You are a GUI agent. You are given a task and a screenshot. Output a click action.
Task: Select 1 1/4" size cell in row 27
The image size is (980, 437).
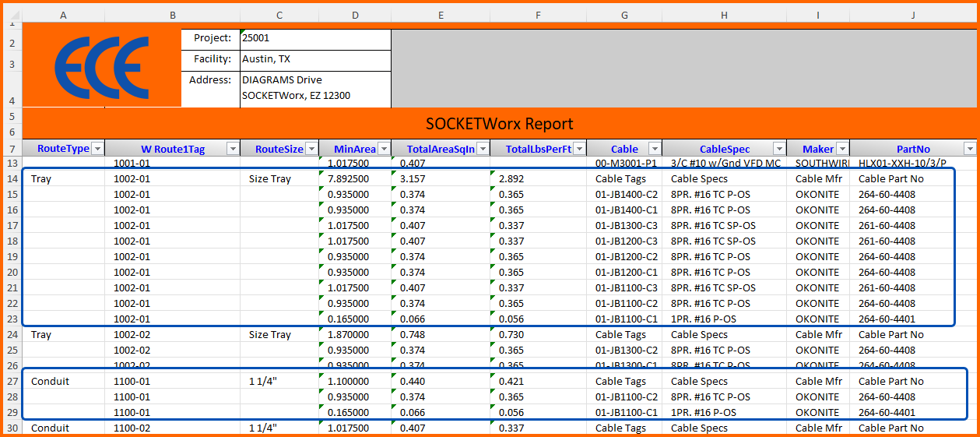pyautogui.click(x=279, y=382)
